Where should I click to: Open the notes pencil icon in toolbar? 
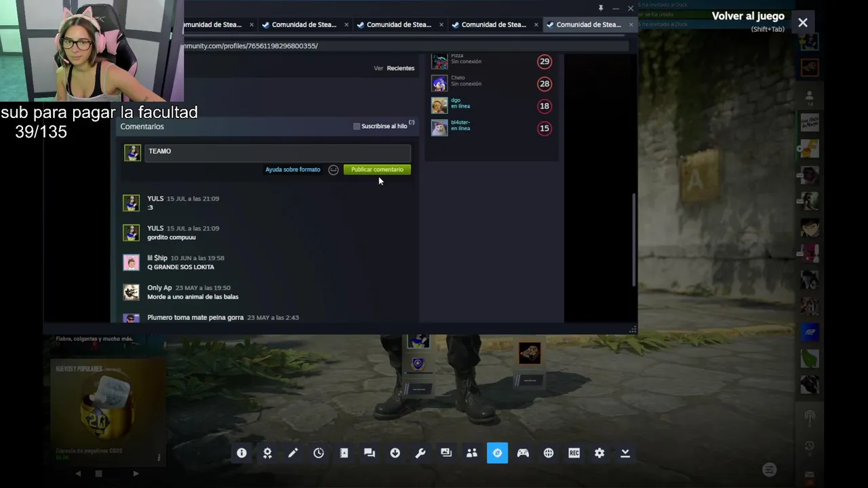[293, 453]
